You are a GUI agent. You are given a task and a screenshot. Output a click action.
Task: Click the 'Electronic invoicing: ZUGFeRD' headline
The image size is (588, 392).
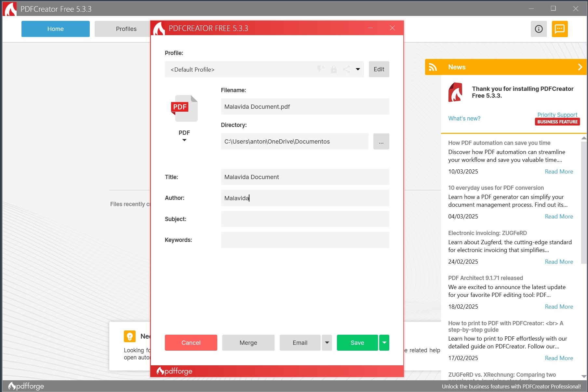[488, 233]
